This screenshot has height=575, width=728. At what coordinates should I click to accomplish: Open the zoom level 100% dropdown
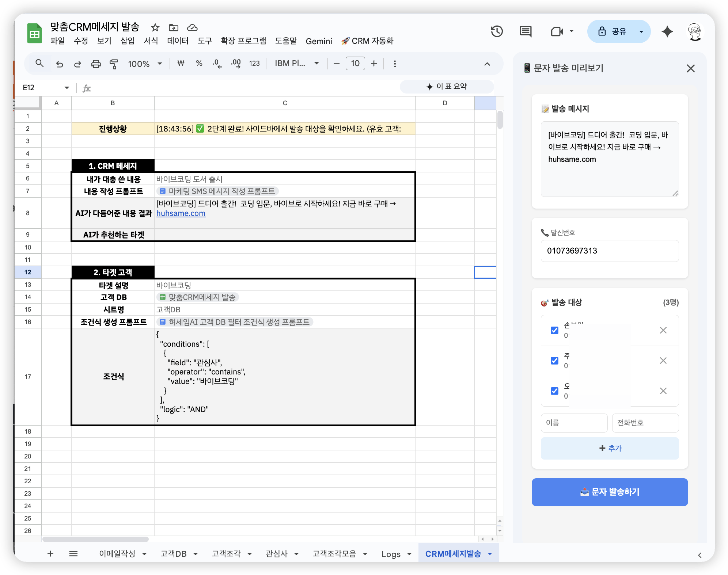[144, 63]
